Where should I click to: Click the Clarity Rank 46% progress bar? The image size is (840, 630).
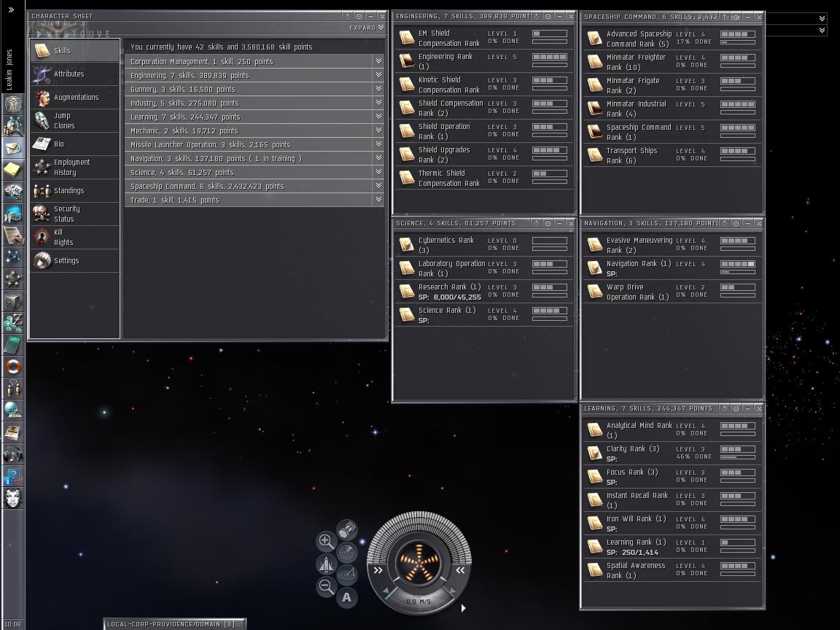pos(738,457)
